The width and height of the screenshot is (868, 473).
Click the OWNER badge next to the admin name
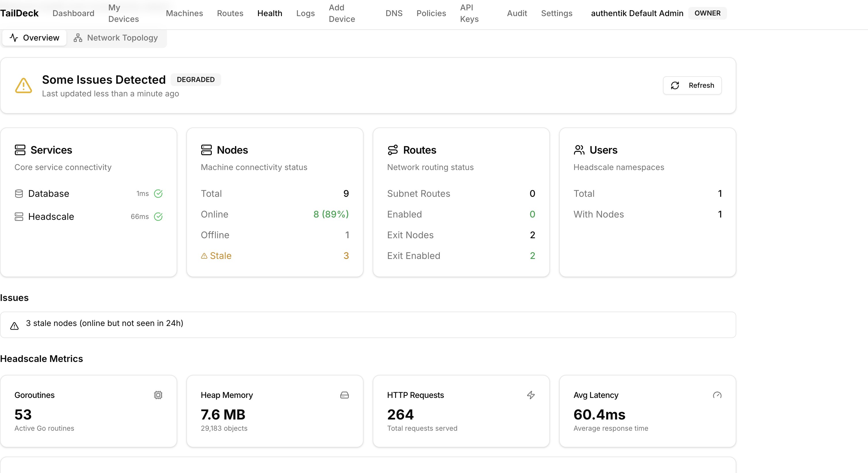click(x=707, y=13)
